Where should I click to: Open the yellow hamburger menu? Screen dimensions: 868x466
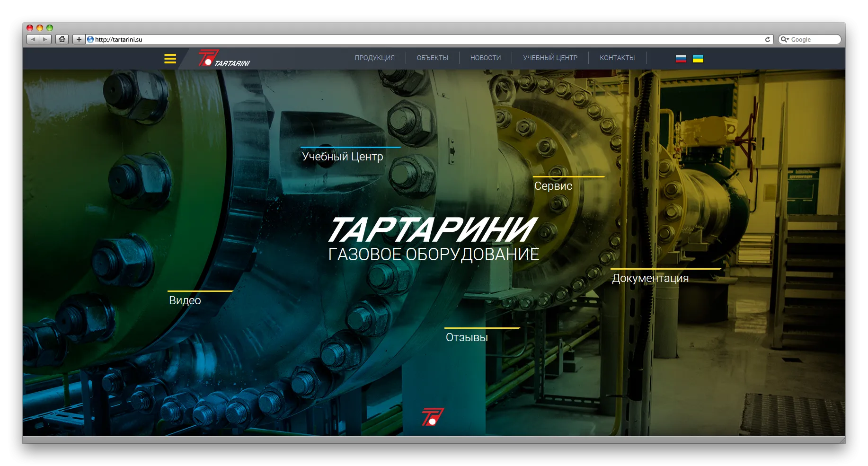click(x=170, y=59)
